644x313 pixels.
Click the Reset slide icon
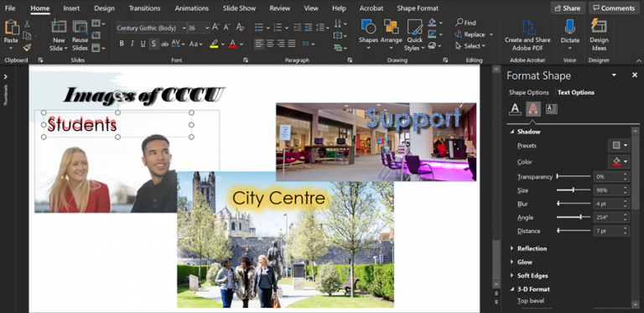click(96, 35)
